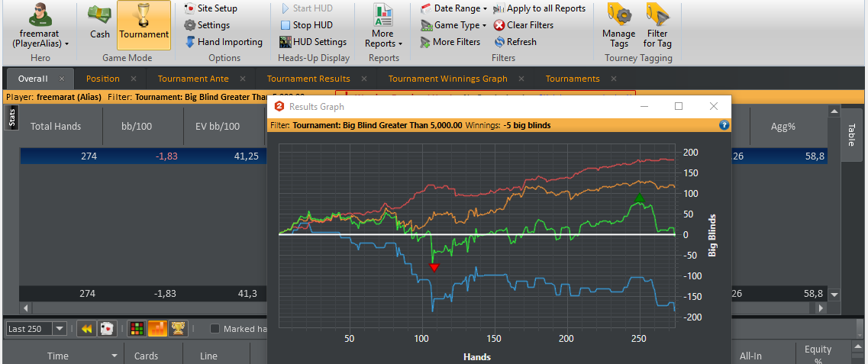Close the Tournament Winnings Graph tab
This screenshot has height=364, width=868.
point(521,79)
